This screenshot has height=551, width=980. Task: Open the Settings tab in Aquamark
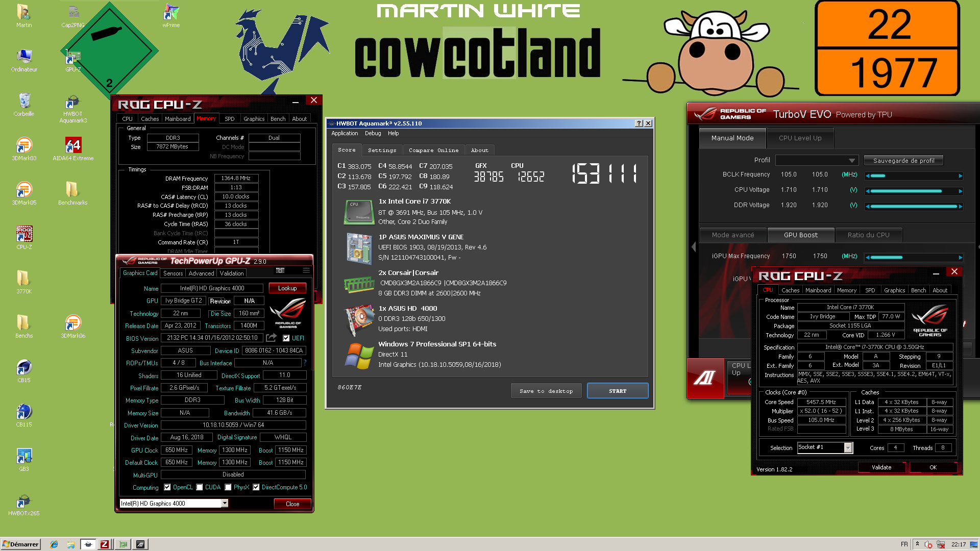(382, 150)
